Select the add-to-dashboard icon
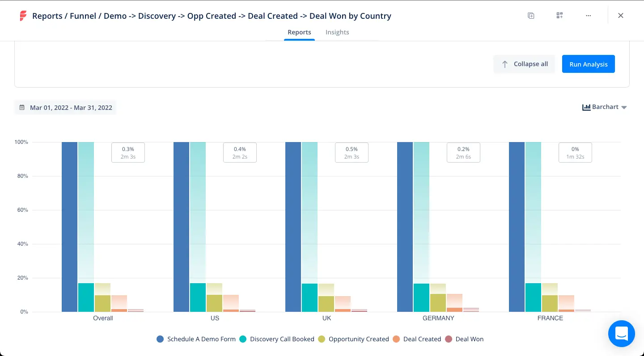 click(559, 15)
